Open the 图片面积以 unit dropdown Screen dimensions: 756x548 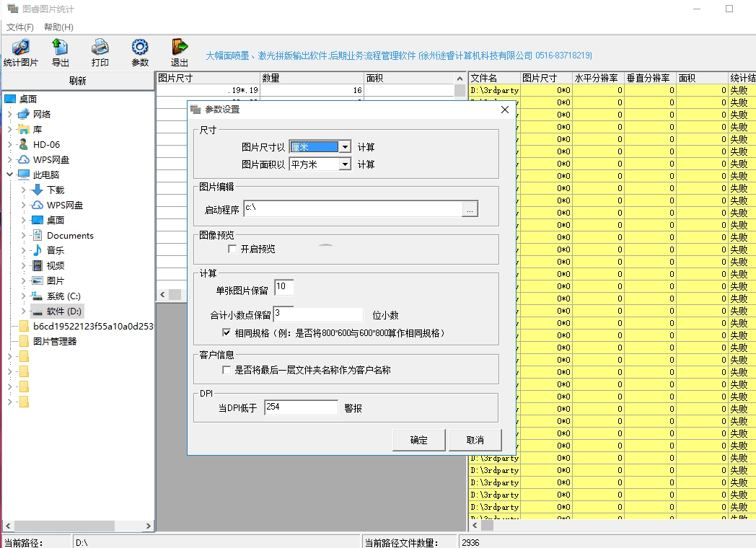[345, 164]
